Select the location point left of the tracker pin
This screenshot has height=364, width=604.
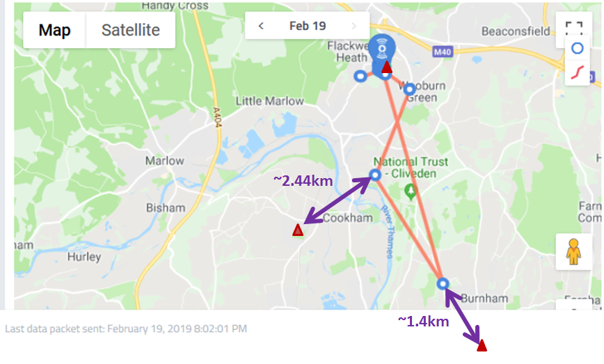click(360, 77)
